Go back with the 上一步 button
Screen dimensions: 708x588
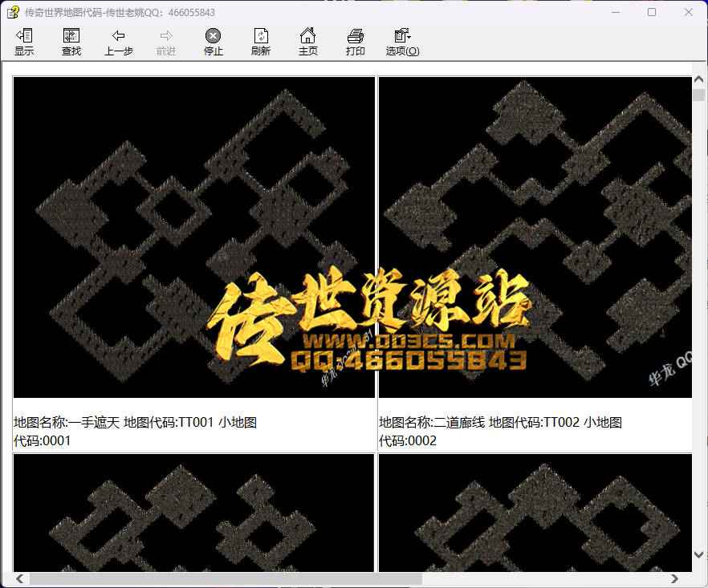point(119,42)
